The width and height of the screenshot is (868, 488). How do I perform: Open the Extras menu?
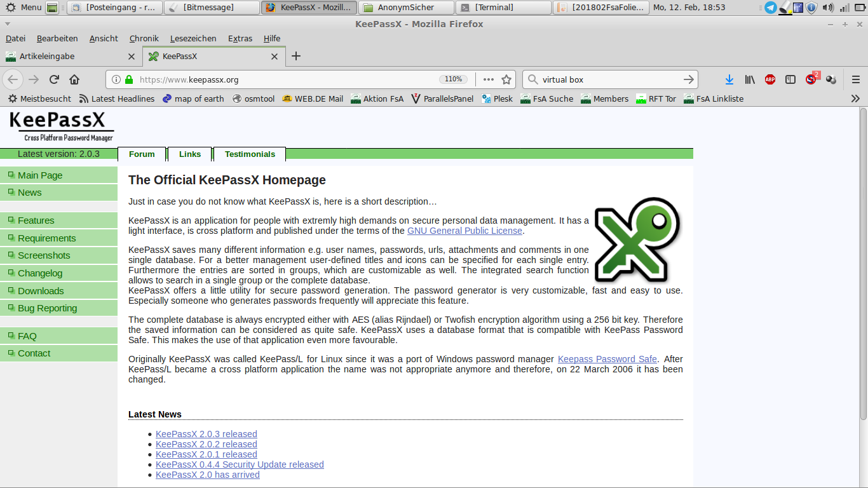tap(240, 38)
